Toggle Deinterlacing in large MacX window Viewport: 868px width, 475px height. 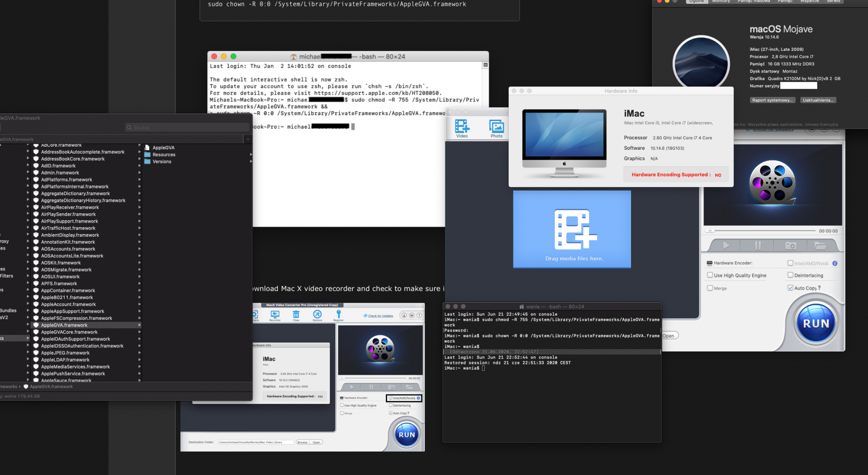tap(790, 275)
